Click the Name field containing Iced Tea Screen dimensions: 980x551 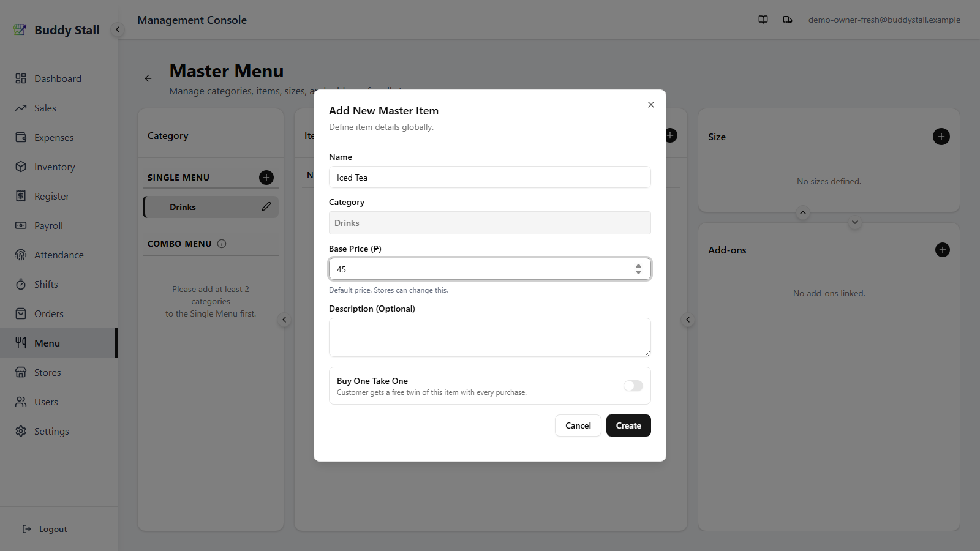coord(490,178)
